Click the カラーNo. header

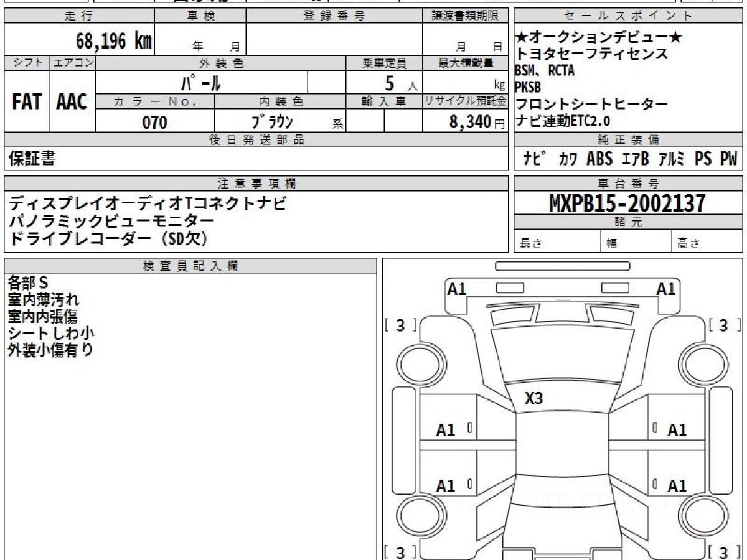(x=155, y=101)
